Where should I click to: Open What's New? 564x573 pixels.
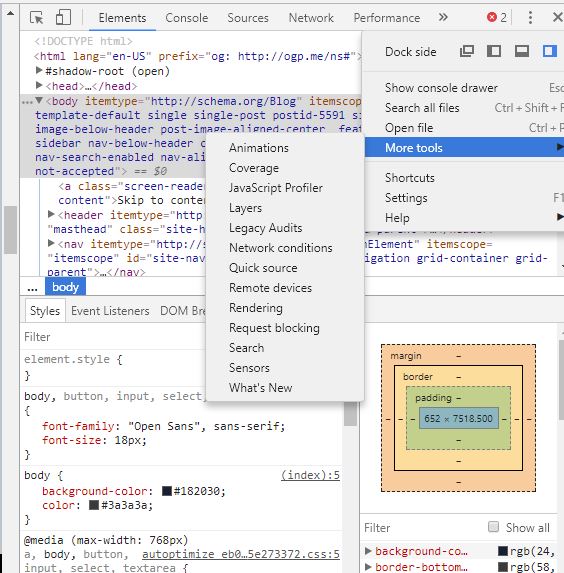pyautogui.click(x=285, y=388)
